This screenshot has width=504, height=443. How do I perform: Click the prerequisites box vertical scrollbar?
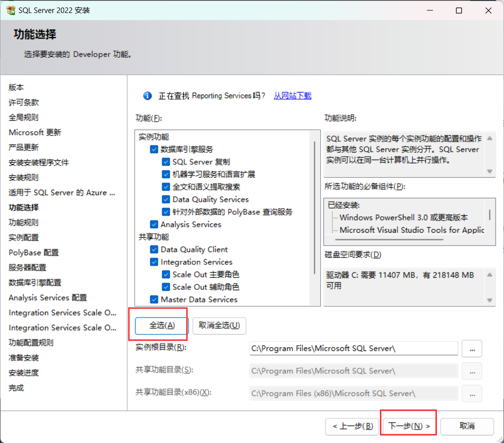[x=489, y=215]
